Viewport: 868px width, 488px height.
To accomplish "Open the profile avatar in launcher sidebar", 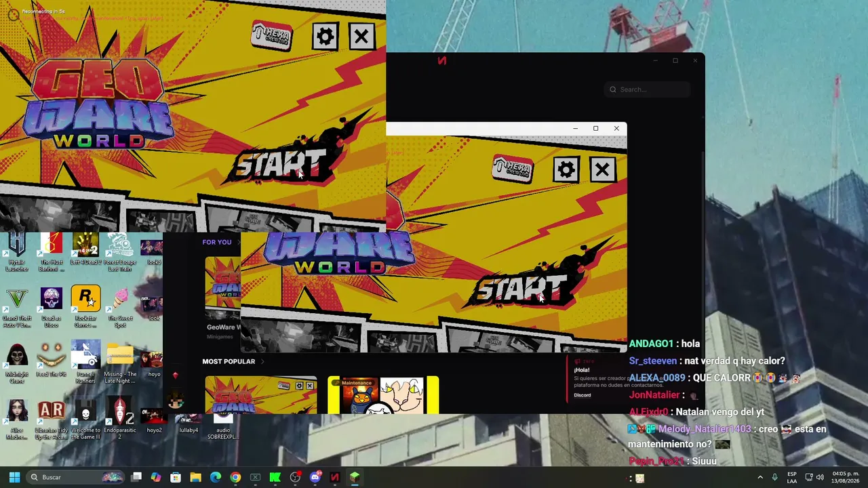I will tap(176, 401).
